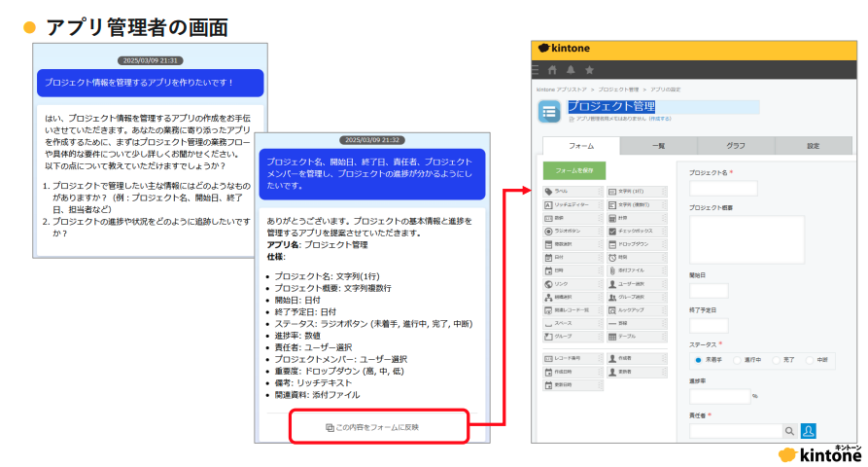
Task: Select the 文字列 (1行) field in the palette
Action: click(638, 191)
